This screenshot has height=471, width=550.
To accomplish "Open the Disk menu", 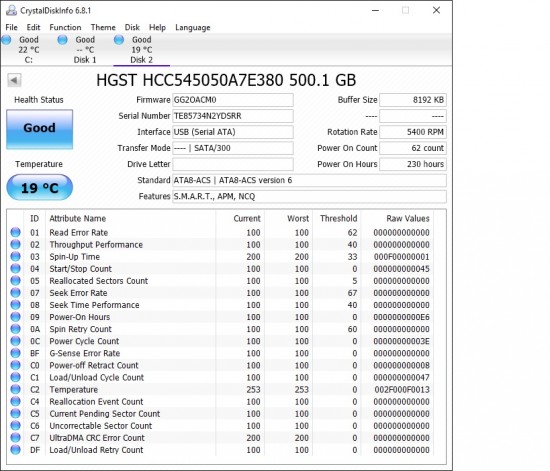I will [132, 27].
